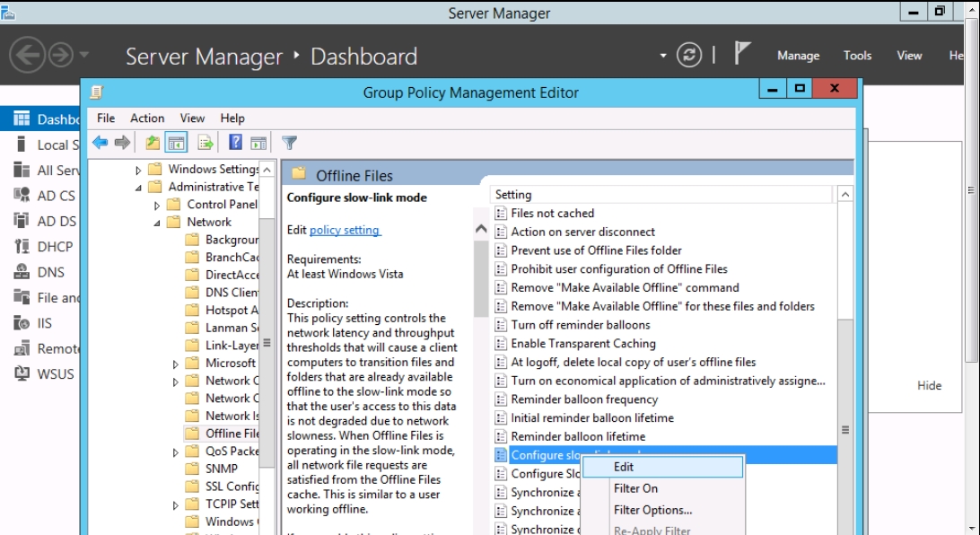
Task: Go back in Server Manager navigation
Action: click(x=27, y=56)
